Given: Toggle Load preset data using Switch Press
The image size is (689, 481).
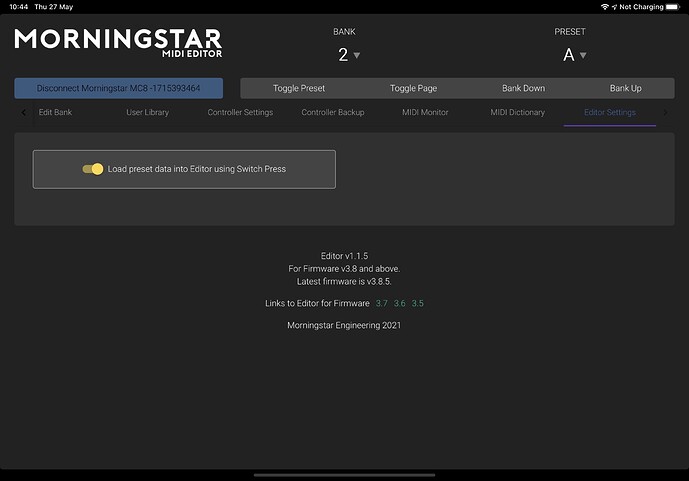Looking at the screenshot, I should pos(93,169).
